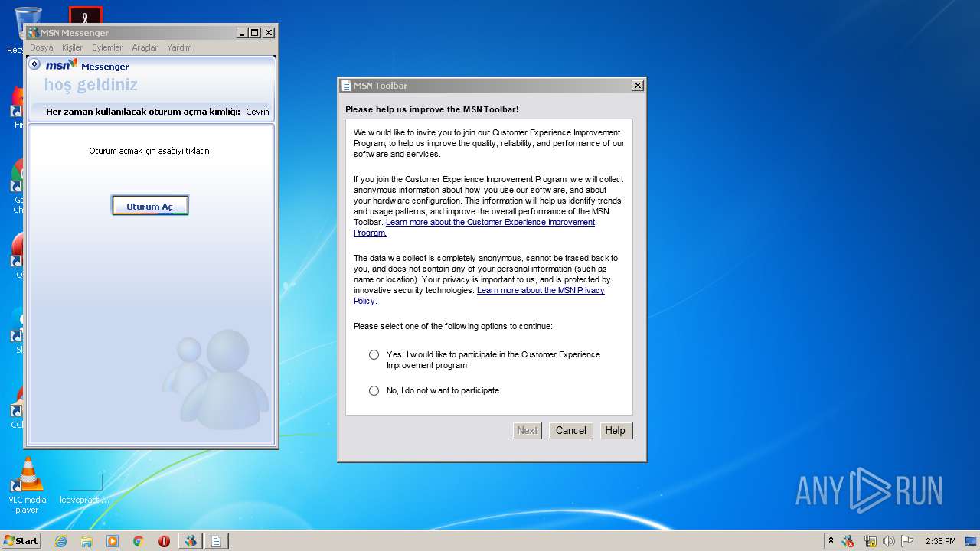Cancel the MSN Toolbar dialog
The height and width of the screenshot is (551, 980).
pos(571,431)
